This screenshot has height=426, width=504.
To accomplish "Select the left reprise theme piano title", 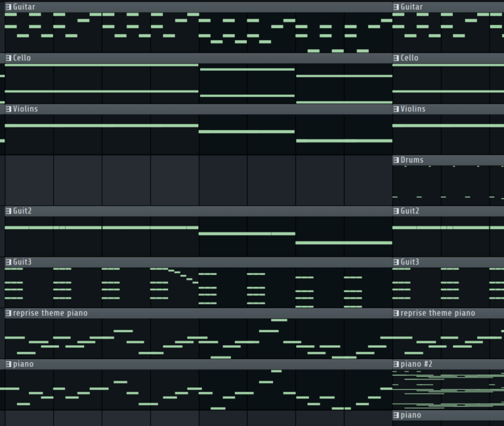I will point(50,313).
